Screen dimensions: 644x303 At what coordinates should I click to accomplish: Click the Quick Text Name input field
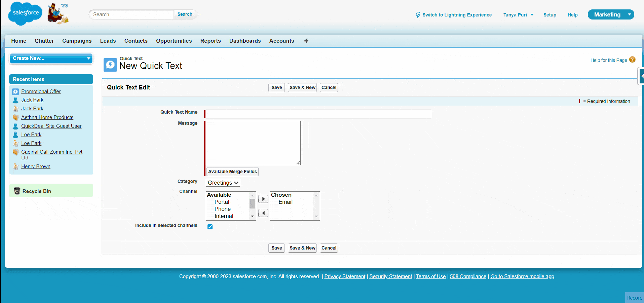coord(317,114)
